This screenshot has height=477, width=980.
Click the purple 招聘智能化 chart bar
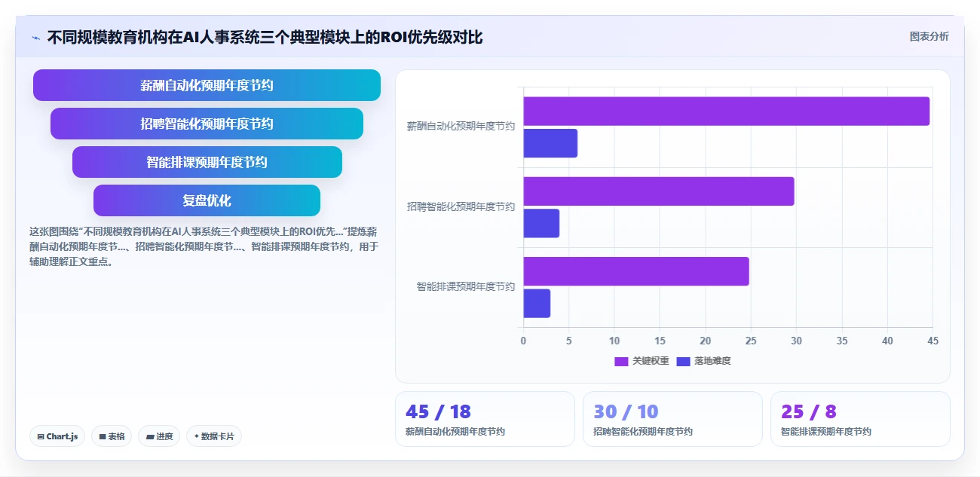coord(659,191)
